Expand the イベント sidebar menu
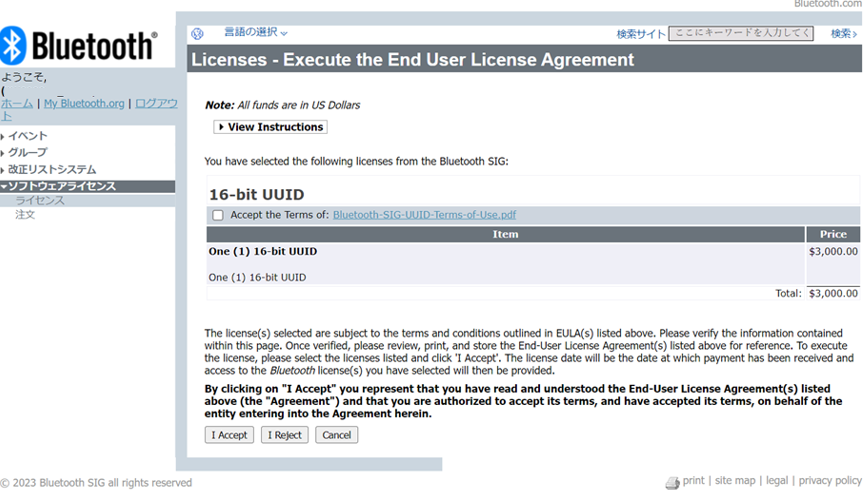 tap(24, 136)
